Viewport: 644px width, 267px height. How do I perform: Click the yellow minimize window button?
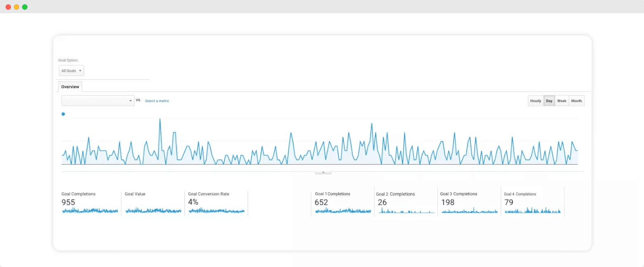(x=17, y=7)
